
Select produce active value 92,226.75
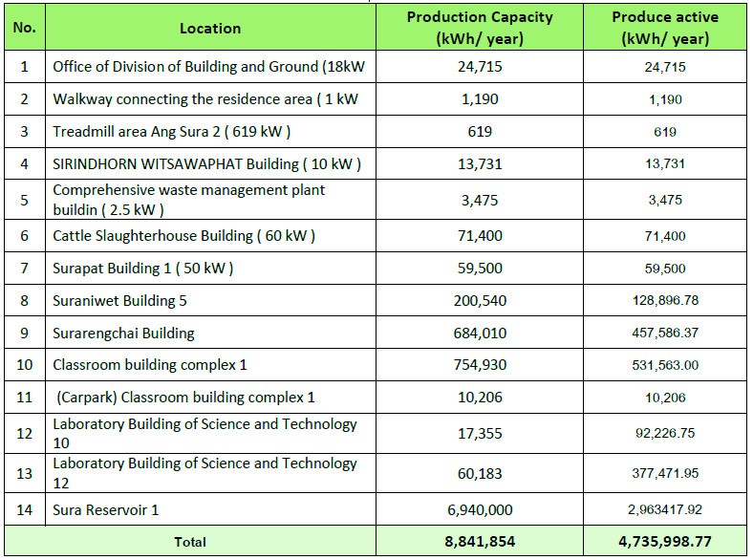coord(665,432)
